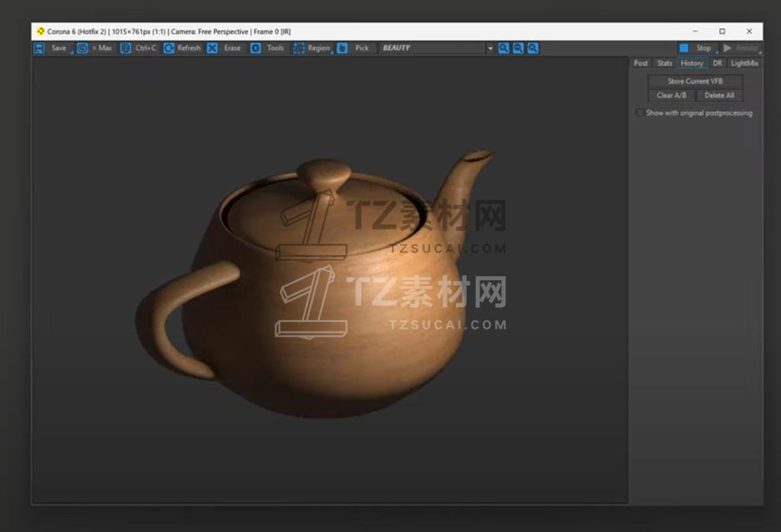Click the Delete All history button

click(719, 96)
